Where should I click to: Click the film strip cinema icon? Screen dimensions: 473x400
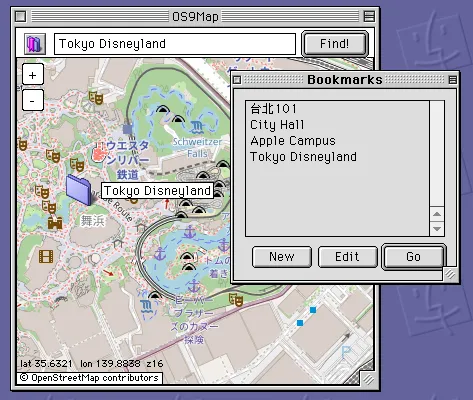coord(46,256)
